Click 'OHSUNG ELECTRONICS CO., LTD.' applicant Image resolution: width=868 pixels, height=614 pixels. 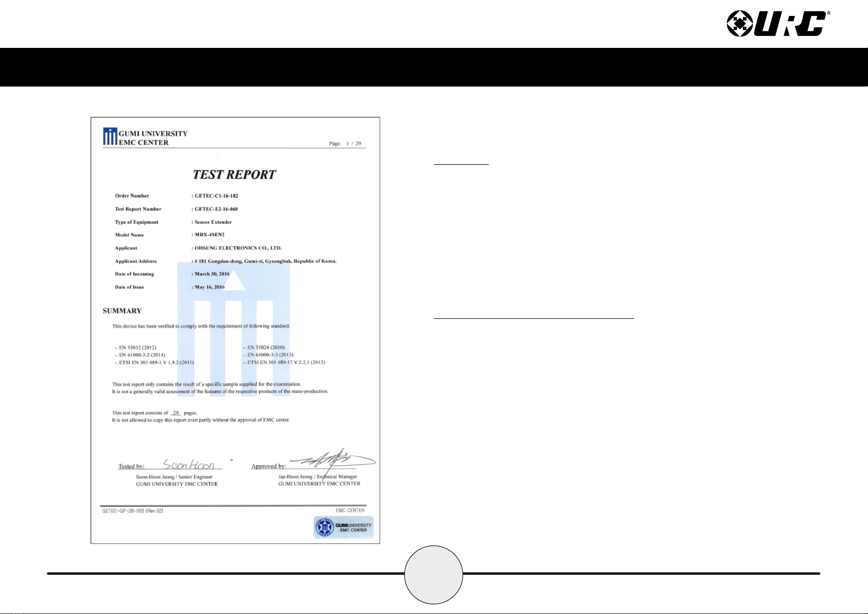[238, 248]
